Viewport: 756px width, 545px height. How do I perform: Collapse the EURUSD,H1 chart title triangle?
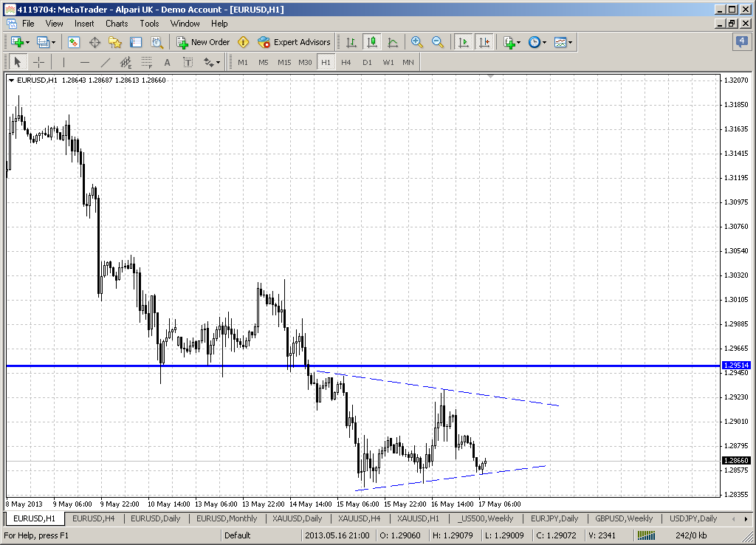tap(11, 80)
